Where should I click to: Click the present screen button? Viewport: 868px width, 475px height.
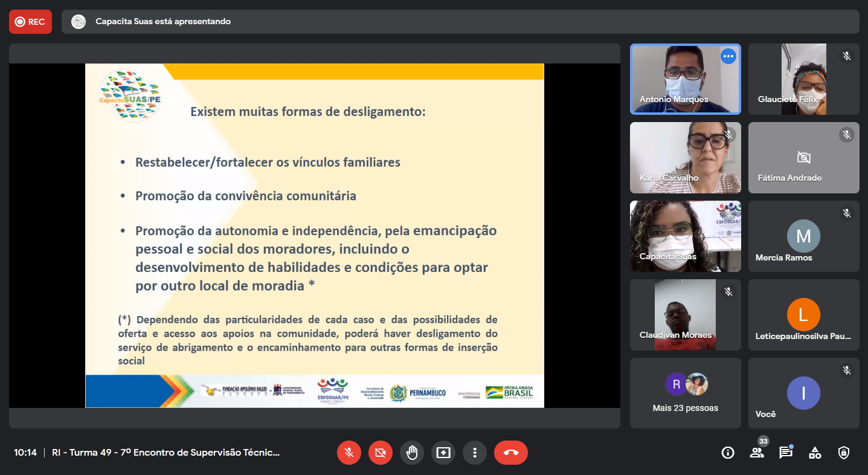point(443,453)
